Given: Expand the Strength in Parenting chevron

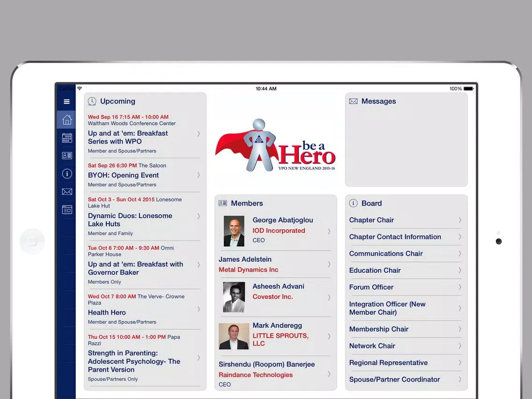Looking at the screenshot, I should tap(199, 358).
